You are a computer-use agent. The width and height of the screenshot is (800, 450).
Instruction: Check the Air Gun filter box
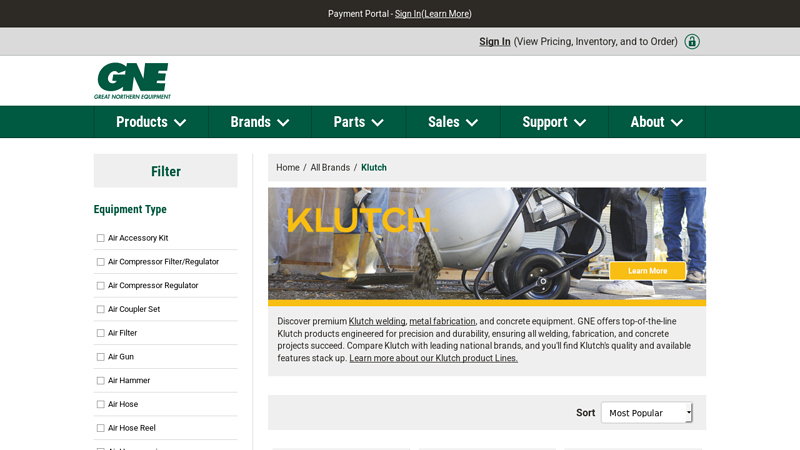[101, 357]
